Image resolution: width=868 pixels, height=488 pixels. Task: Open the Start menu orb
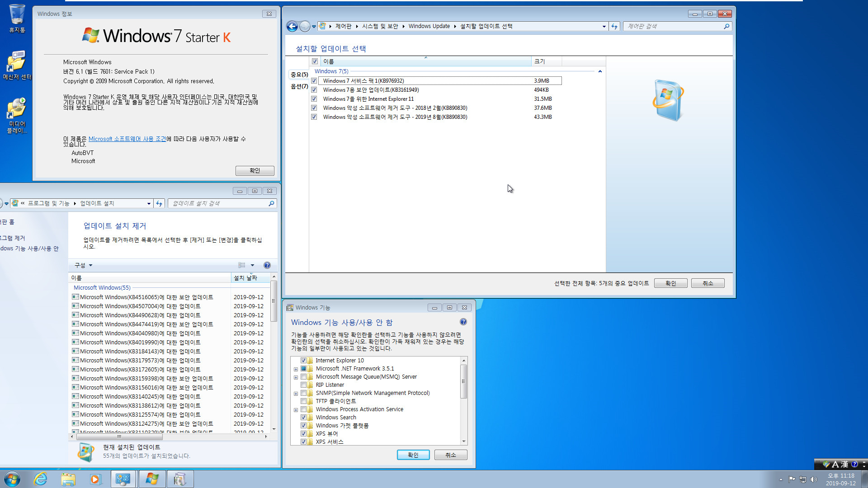[x=12, y=479]
